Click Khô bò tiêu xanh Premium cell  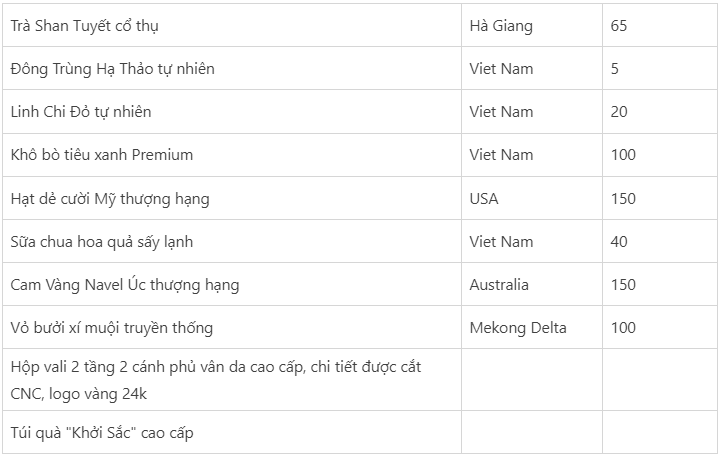(x=232, y=155)
